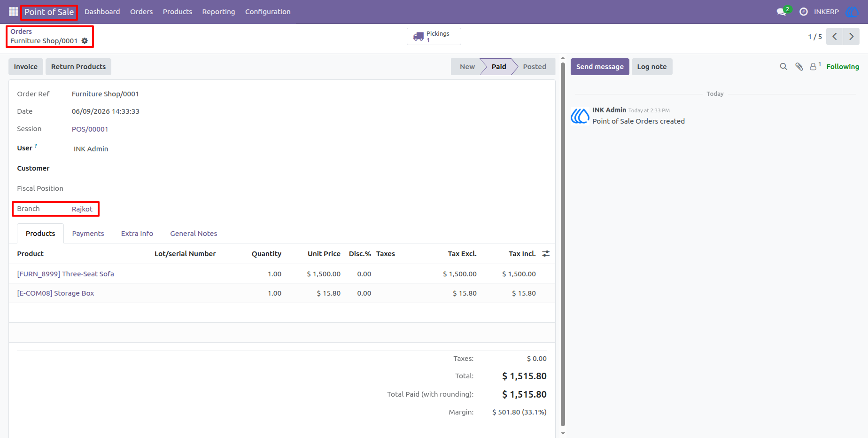This screenshot has width=868, height=438.
Task: Switch to the Extra Info tab
Action: point(137,234)
